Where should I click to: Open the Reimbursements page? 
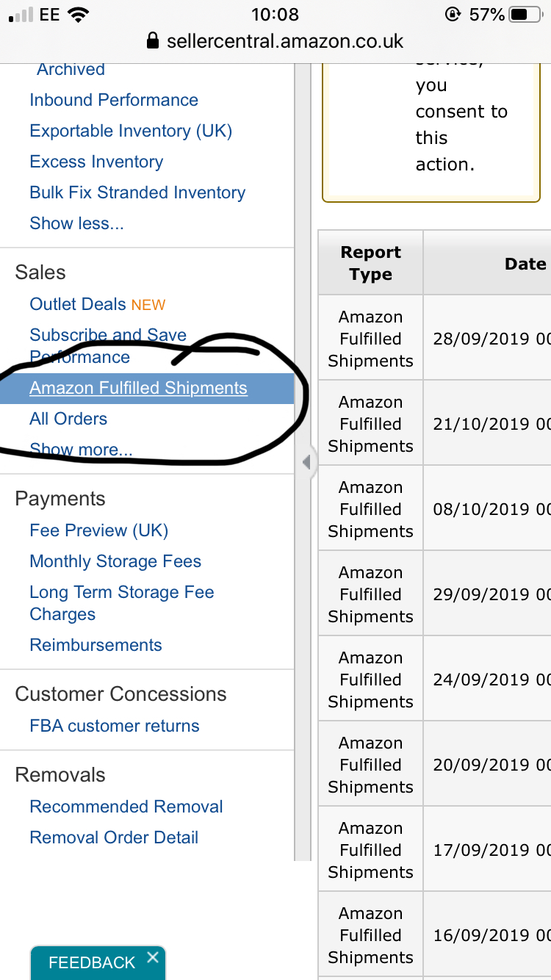pyautogui.click(x=96, y=644)
